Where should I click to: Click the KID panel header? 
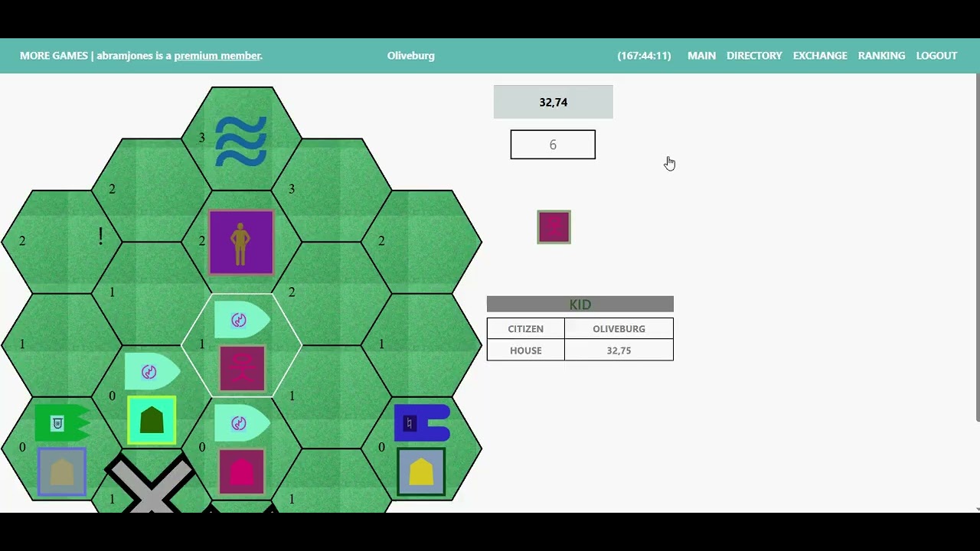(x=580, y=305)
